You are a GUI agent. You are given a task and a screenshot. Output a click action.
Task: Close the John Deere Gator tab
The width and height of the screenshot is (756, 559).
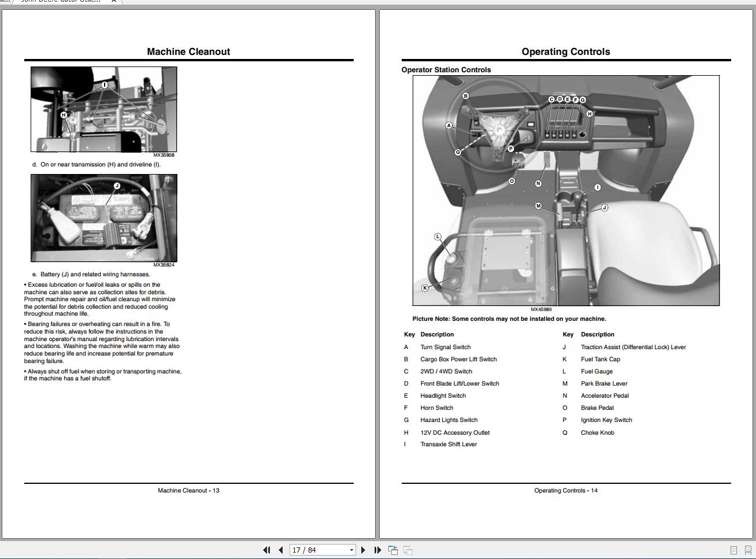click(x=114, y=1)
